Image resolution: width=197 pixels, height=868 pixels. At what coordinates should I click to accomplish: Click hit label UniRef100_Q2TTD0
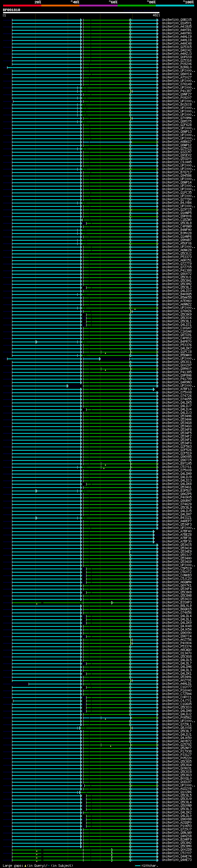pos(177,199)
